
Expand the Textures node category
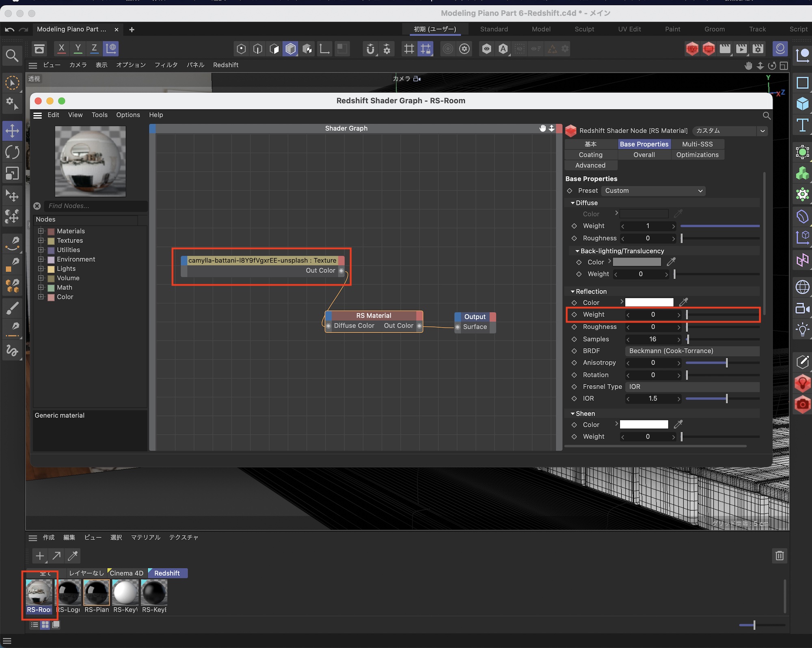(41, 240)
